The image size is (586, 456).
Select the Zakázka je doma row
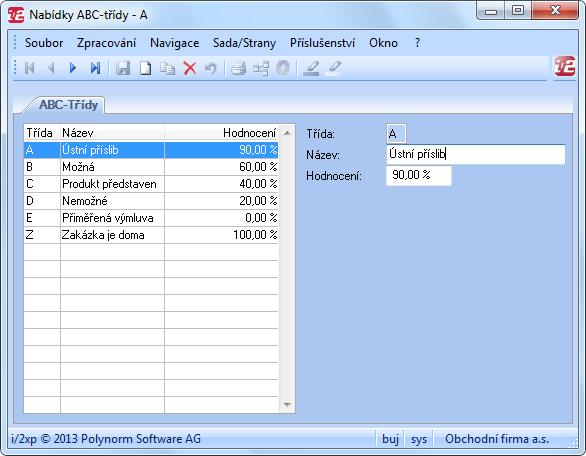coord(151,235)
